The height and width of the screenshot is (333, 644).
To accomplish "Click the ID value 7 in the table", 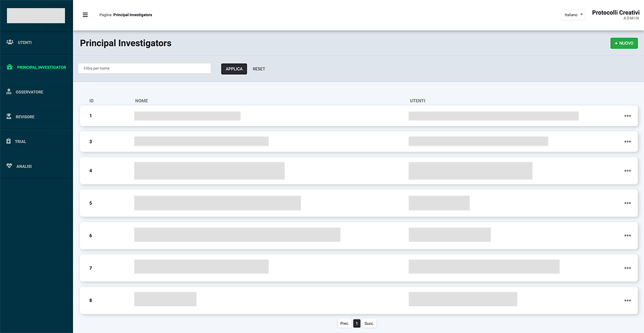I will coord(91,268).
